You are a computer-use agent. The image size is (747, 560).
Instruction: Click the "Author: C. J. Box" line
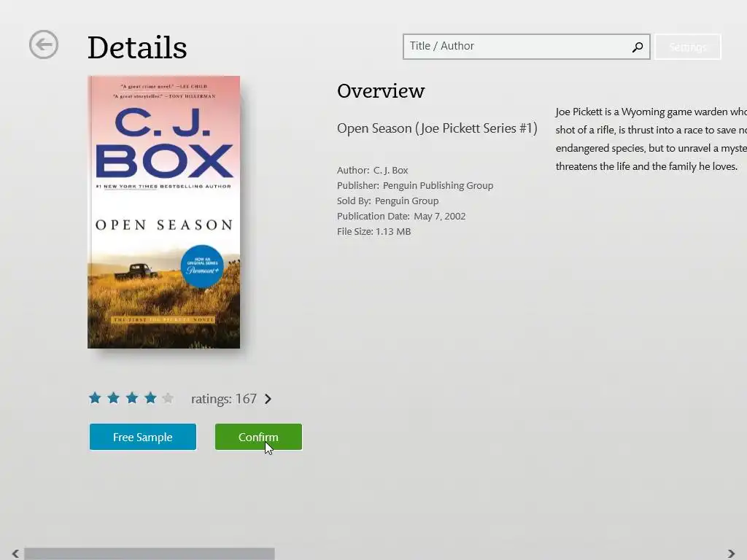pos(373,170)
